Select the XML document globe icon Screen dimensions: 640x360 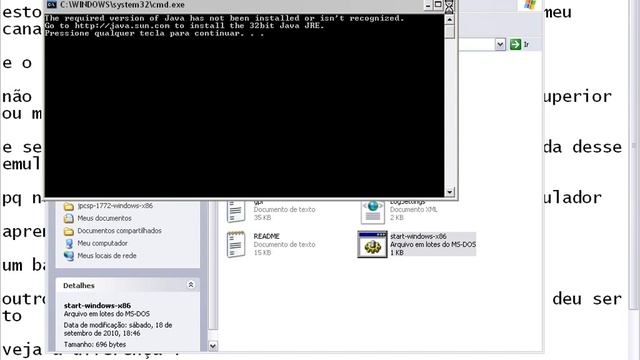coord(373,211)
